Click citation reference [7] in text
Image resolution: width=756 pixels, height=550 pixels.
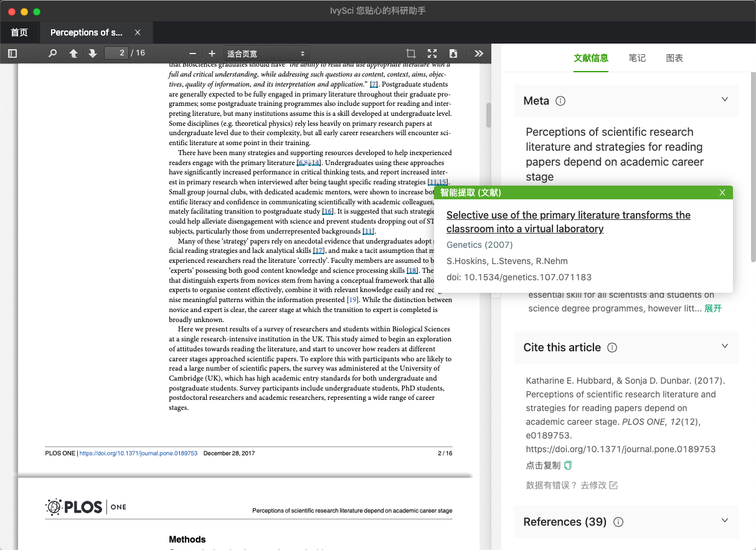click(374, 84)
